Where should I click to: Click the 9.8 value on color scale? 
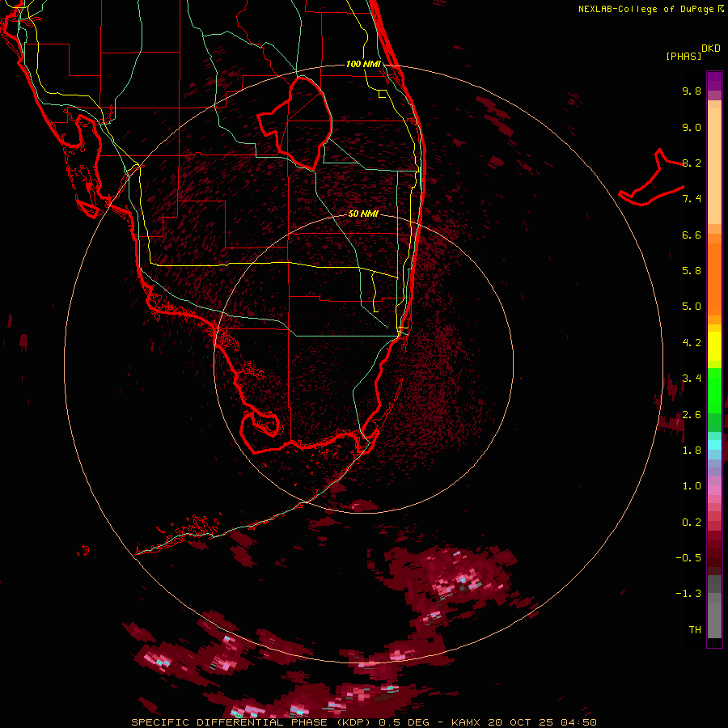(x=692, y=91)
